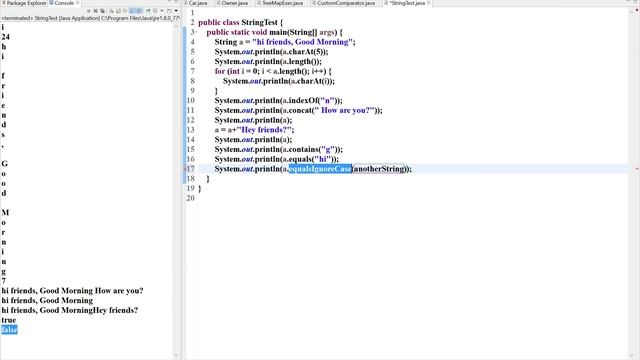Click the red overview ruler marker in editor

636,169
